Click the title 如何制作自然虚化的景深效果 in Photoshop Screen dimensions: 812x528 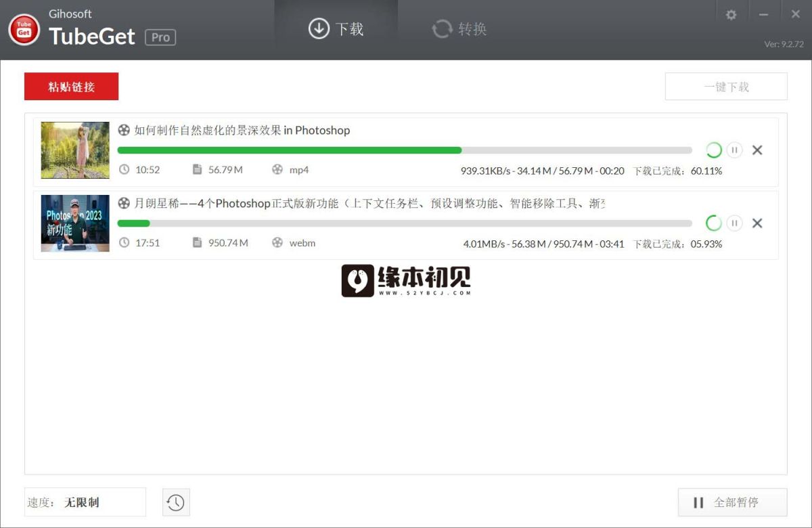242,130
